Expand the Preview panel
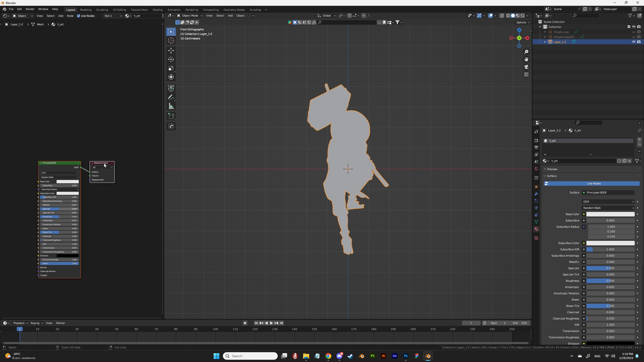 pos(552,169)
